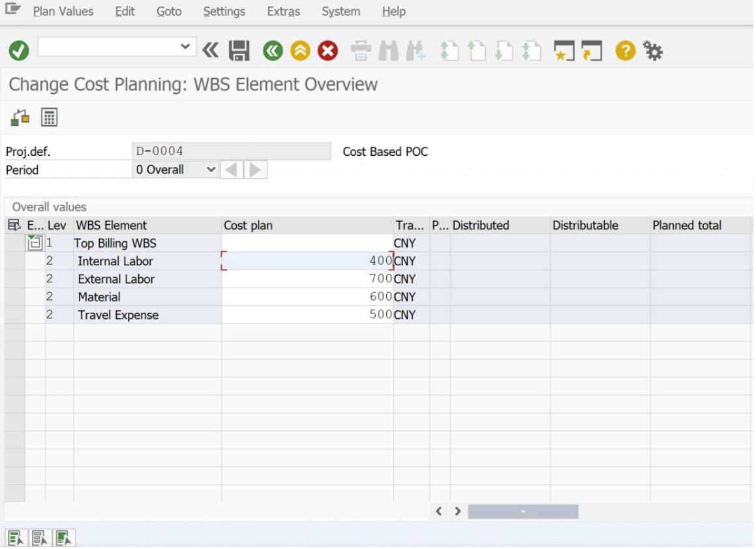Click the Find Next binoculars icon

(416, 51)
